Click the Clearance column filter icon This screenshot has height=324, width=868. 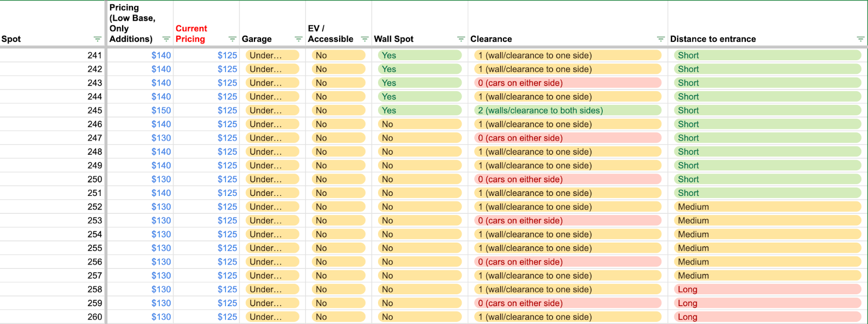(x=661, y=39)
